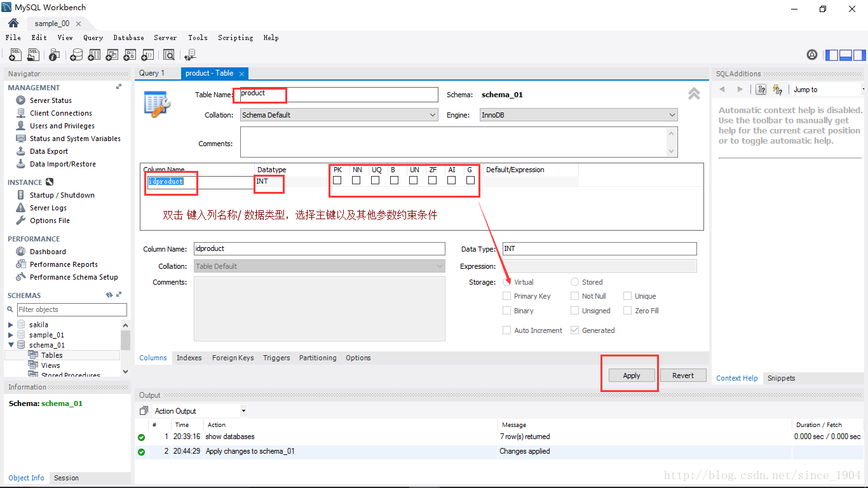Viewport: 868px width, 488px height.
Task: Open the Action Output dropdown
Action: tap(200, 411)
